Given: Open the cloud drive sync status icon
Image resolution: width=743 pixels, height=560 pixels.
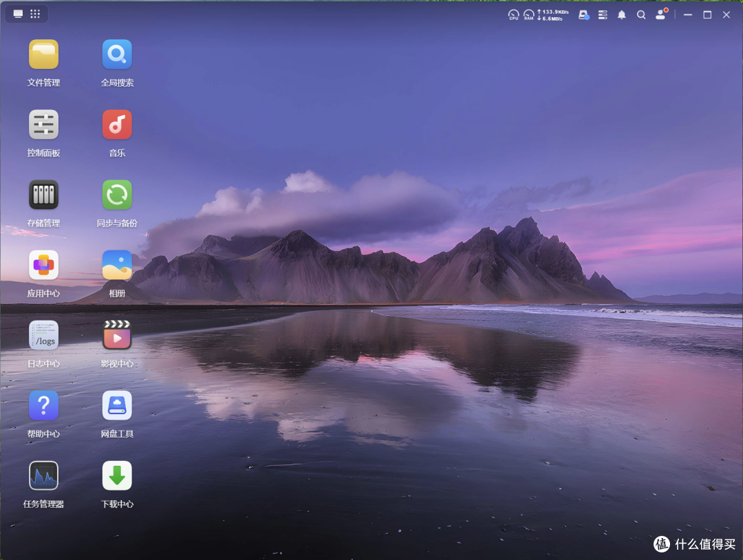Looking at the screenshot, I should [x=584, y=14].
